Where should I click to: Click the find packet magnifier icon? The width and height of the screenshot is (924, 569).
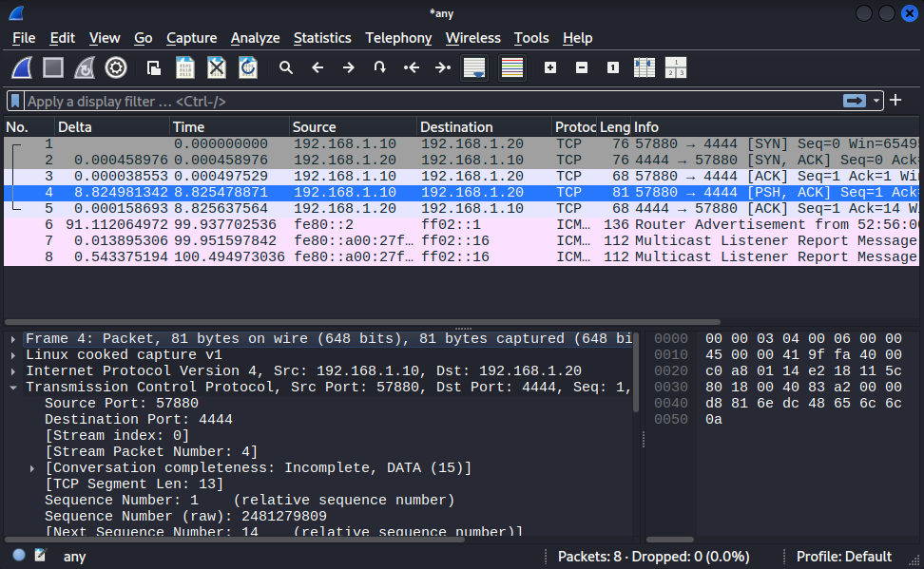coord(285,67)
